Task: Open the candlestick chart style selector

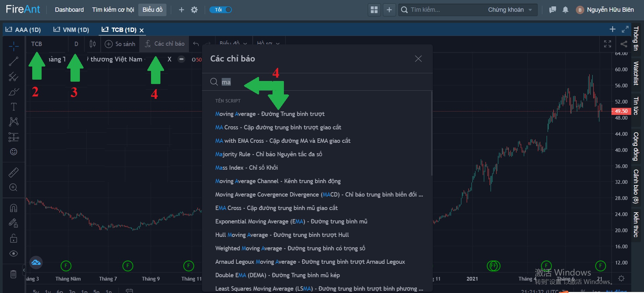Action: [93, 44]
